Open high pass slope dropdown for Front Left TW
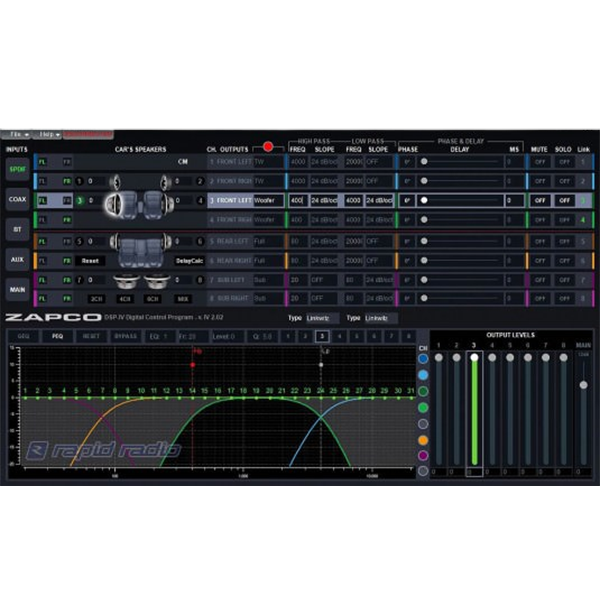This screenshot has width=600, height=600. [324, 162]
